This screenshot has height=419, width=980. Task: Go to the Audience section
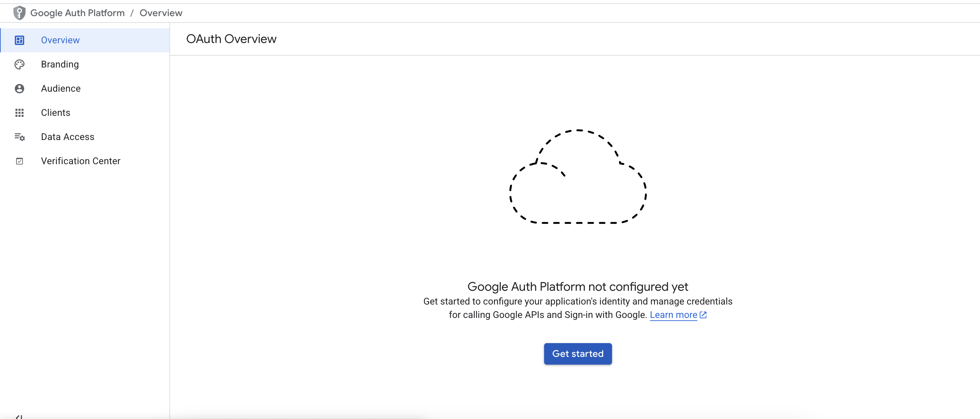click(60, 89)
